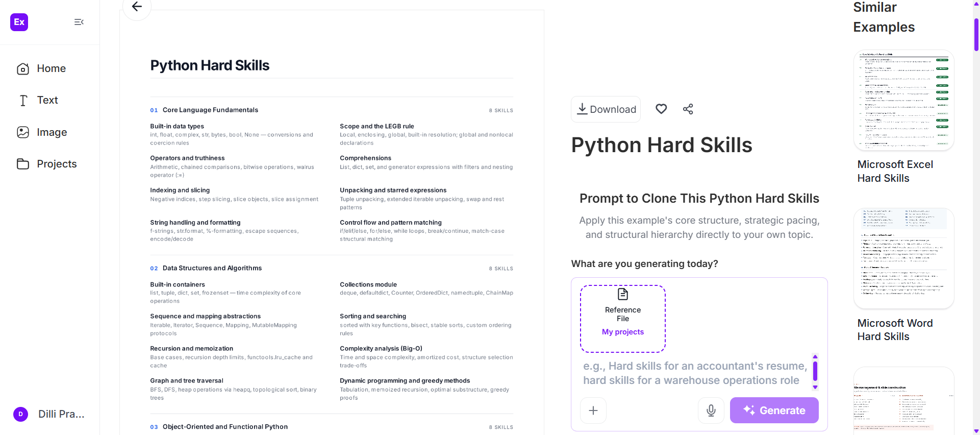Click the page vertical scrollbar thumb
980x435 pixels.
coord(976,35)
